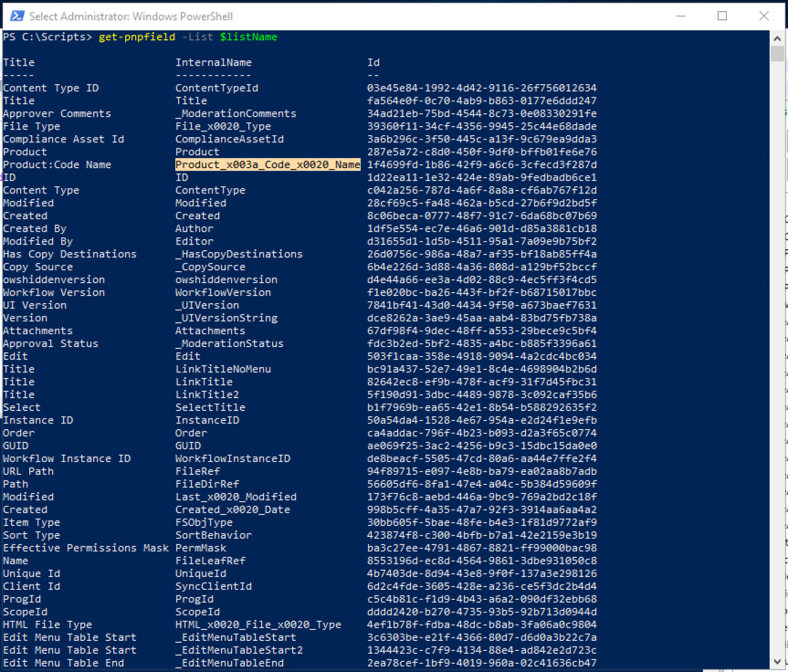Screen dimensions: 788x672
Task: Click the scrollbar down arrow
Action: [777, 664]
